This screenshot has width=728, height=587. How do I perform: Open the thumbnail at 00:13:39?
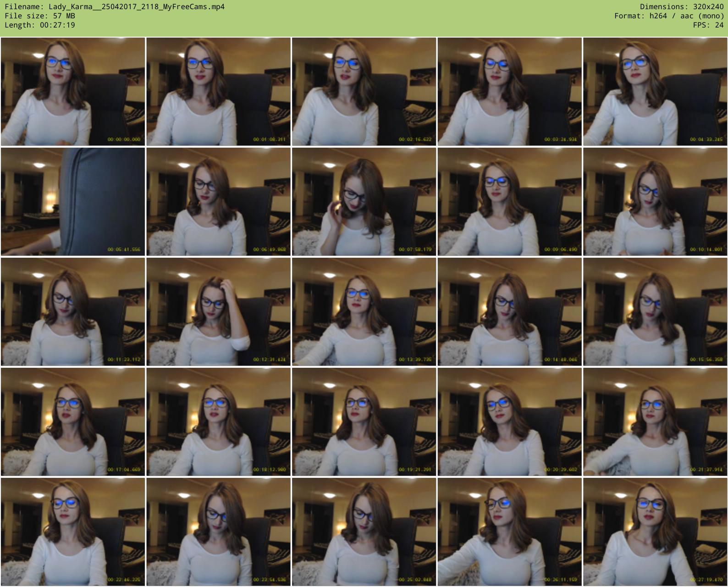click(x=364, y=311)
